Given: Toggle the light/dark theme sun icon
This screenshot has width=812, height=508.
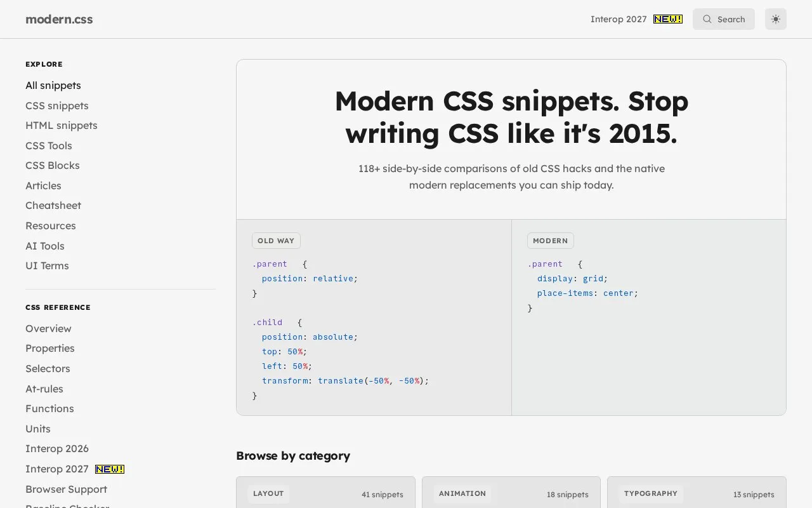Looking at the screenshot, I should (x=776, y=19).
